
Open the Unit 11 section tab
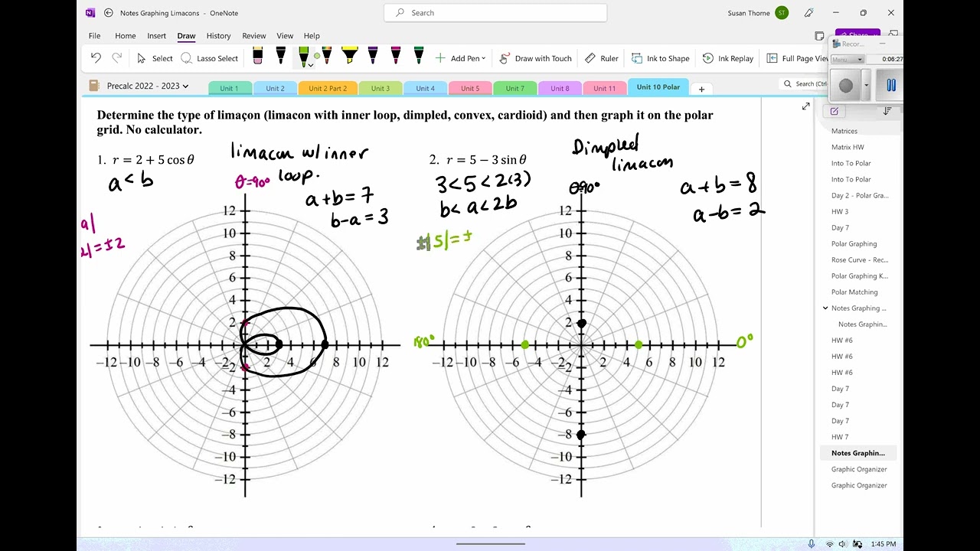604,88
